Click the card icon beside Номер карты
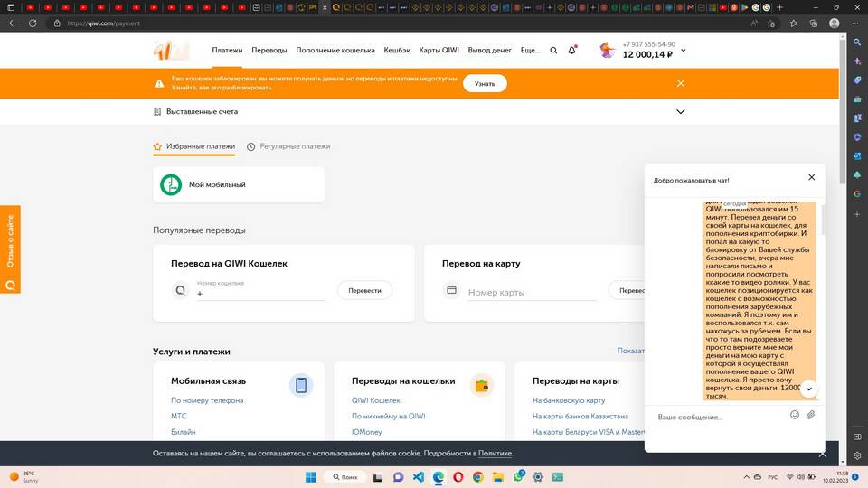The width and height of the screenshot is (868, 488). coord(452,290)
